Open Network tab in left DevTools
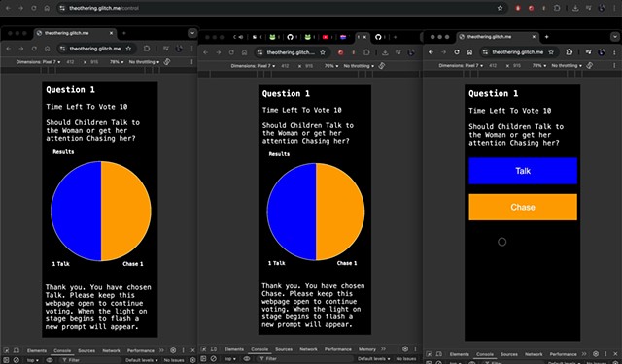The height and width of the screenshot is (364, 622). coord(111,351)
